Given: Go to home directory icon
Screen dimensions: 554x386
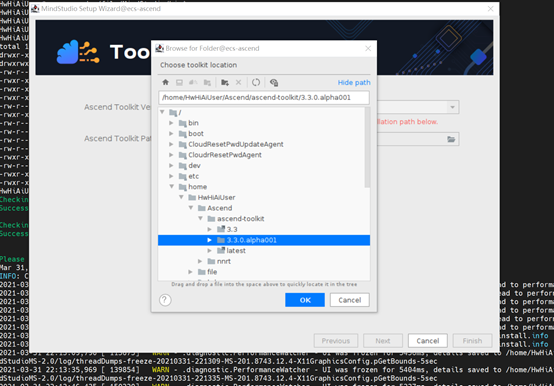Looking at the screenshot, I should [x=165, y=82].
